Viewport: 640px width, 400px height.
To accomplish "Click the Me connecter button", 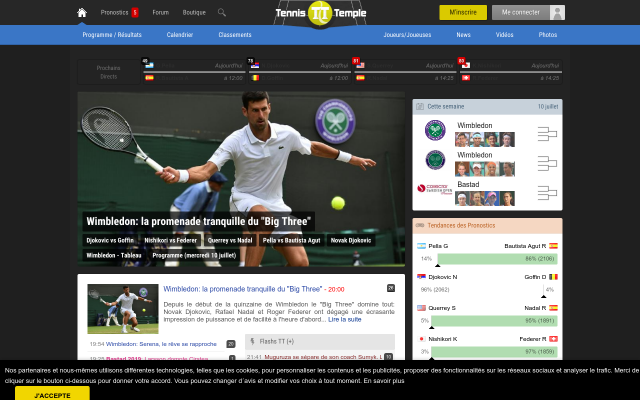I will click(x=521, y=13).
